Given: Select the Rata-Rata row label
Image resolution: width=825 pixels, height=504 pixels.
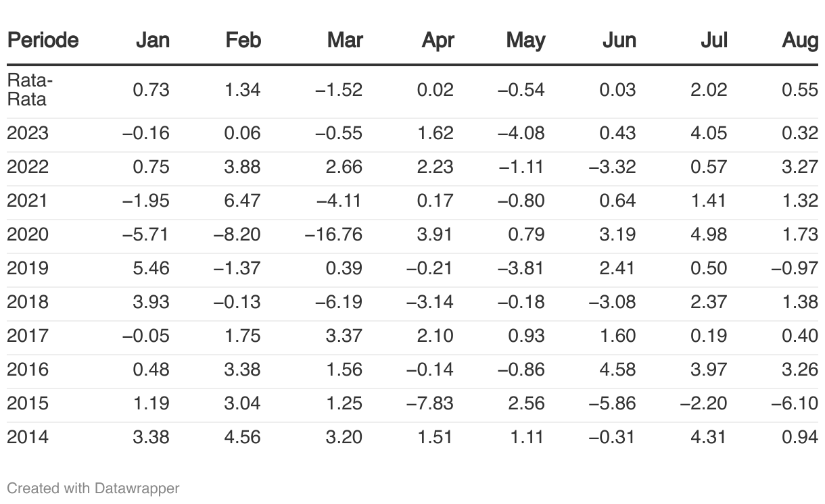Looking at the screenshot, I should click(x=29, y=90).
